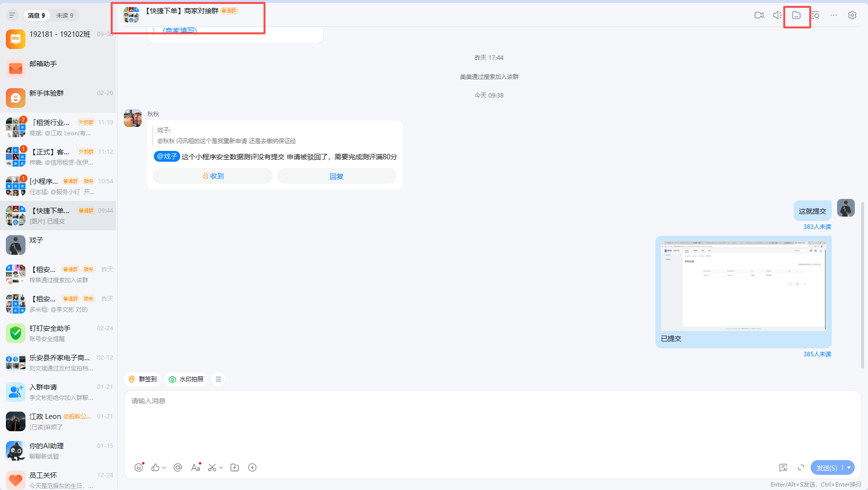This screenshot has height=490, width=868.
Task: Open the group announcement speaker icon
Action: [777, 15]
